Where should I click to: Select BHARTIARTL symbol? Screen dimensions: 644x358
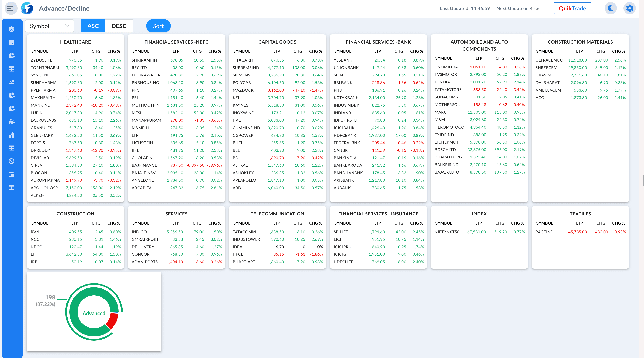[245, 262]
